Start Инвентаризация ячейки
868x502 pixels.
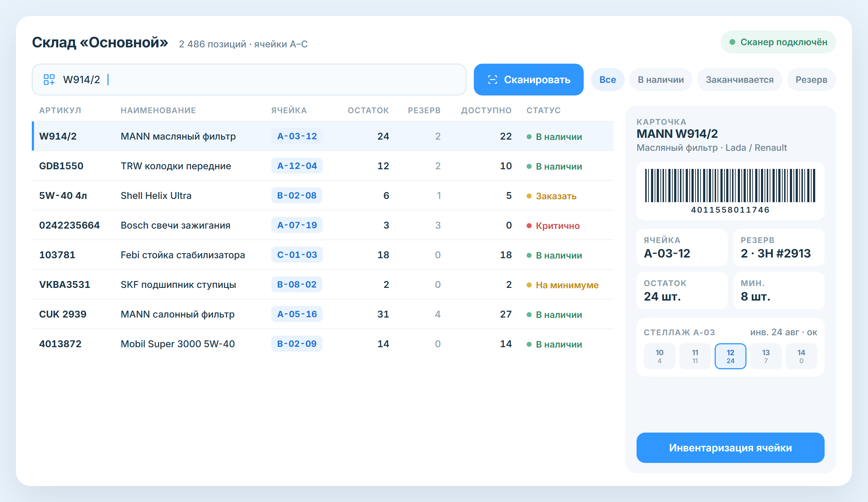click(x=730, y=448)
